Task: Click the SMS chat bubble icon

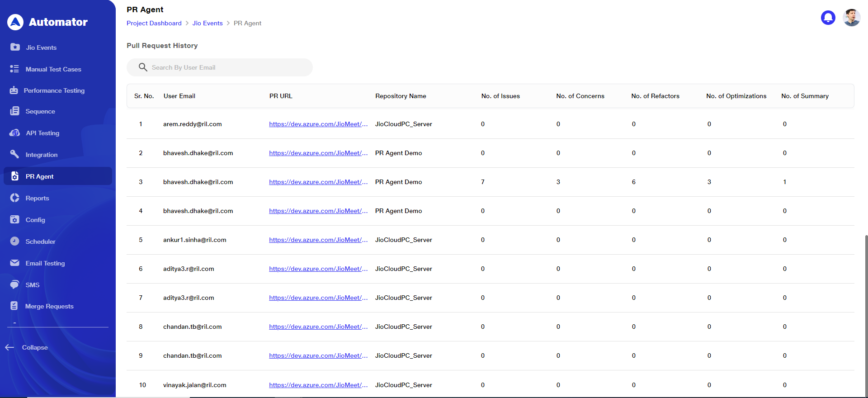Action: [14, 284]
